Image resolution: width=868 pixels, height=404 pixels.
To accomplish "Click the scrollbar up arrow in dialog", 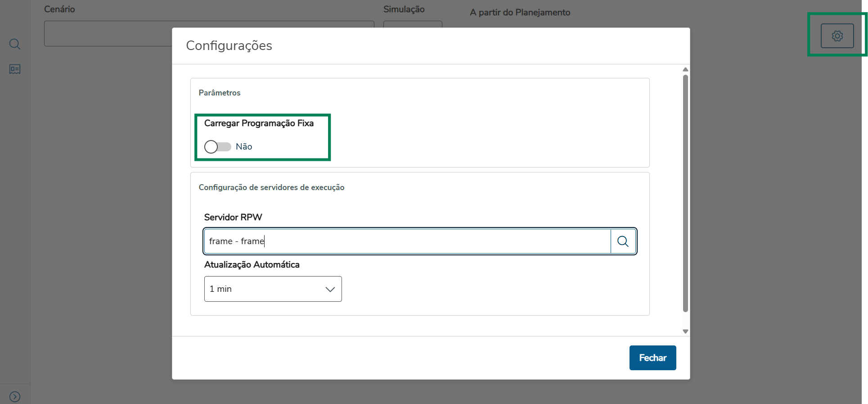I will coord(685,69).
